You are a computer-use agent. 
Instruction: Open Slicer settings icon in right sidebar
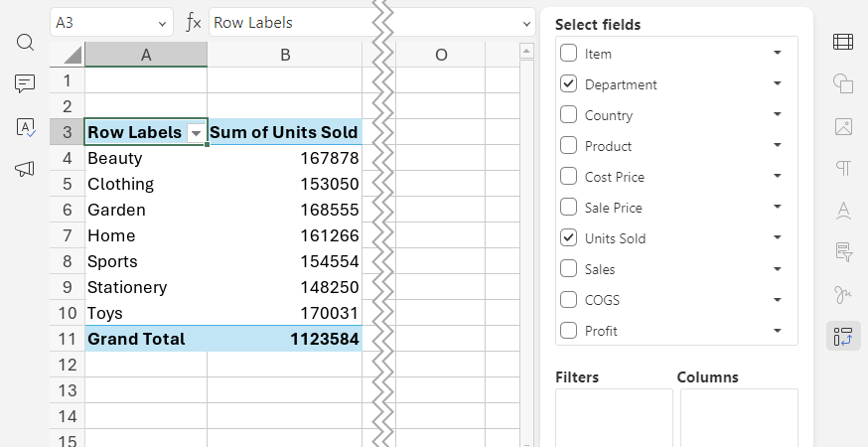843,252
